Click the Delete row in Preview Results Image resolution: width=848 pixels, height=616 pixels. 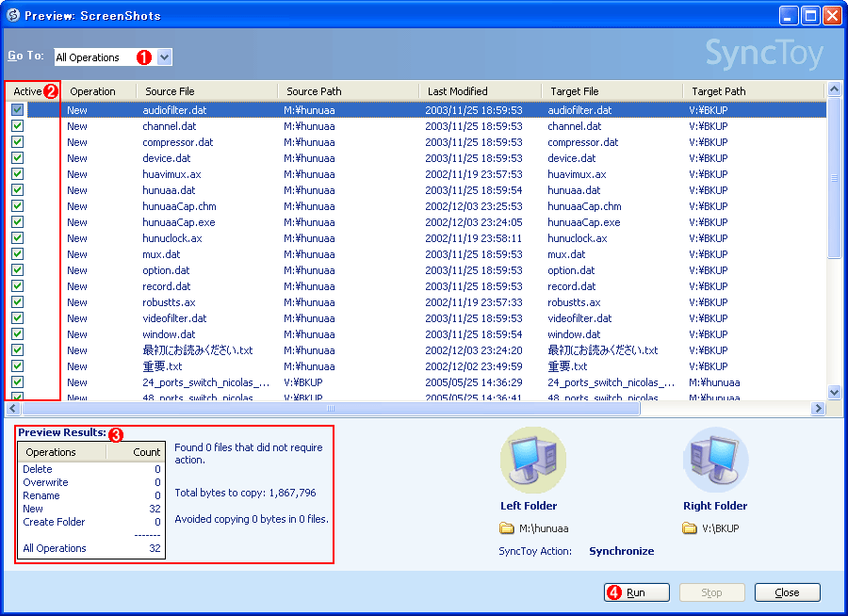[x=91, y=469]
